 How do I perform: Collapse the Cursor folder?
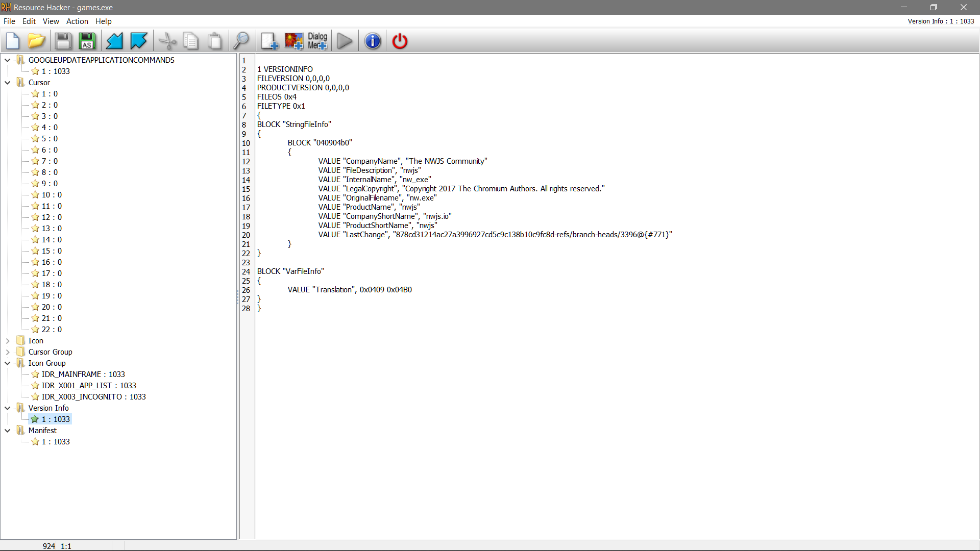pos(7,83)
